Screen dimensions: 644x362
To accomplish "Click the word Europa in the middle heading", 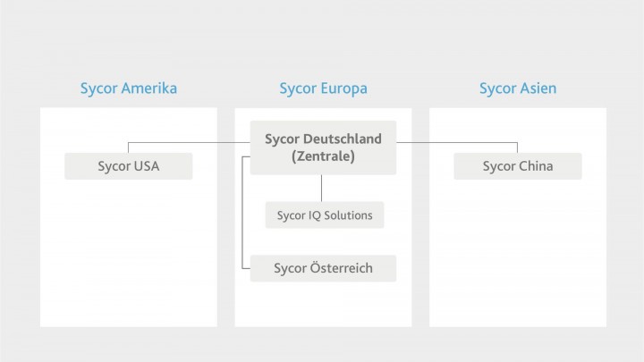I will click(x=344, y=89).
